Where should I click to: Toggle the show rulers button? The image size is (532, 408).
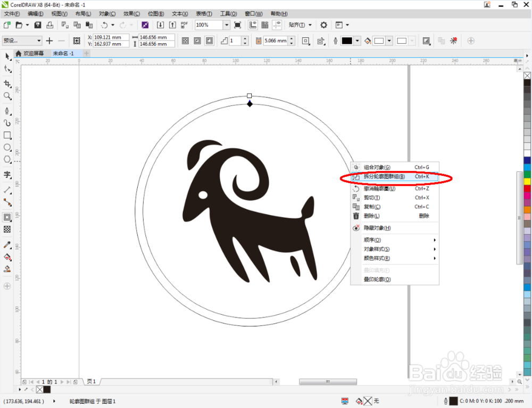(x=253, y=25)
